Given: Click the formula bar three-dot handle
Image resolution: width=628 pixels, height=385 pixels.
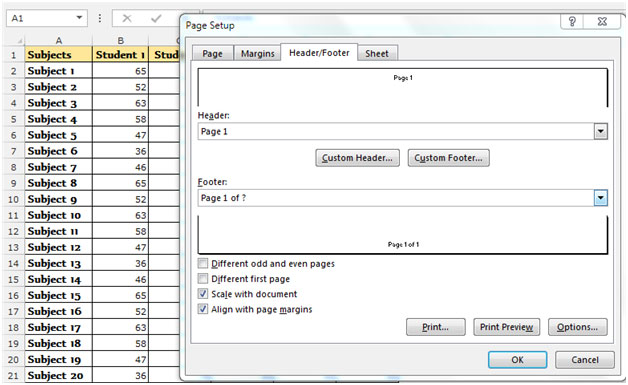Looking at the screenshot, I should (100, 18).
